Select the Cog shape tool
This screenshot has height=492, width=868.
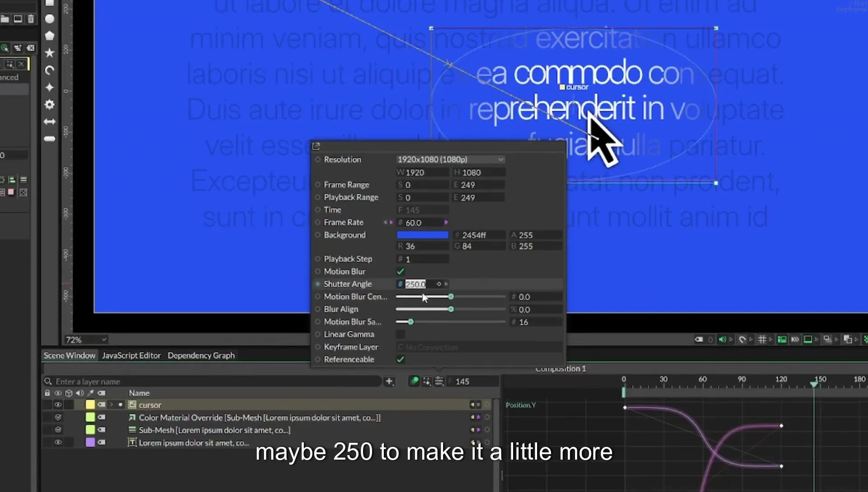pos(50,104)
